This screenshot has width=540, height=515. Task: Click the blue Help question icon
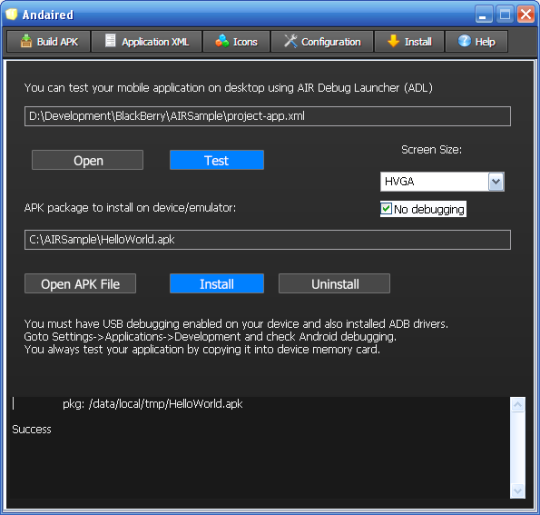[464, 41]
